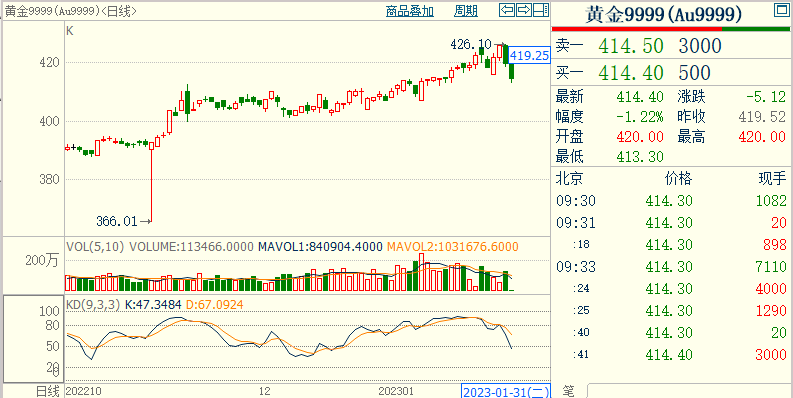Click the 419.25 price tag on chart

tap(529, 55)
